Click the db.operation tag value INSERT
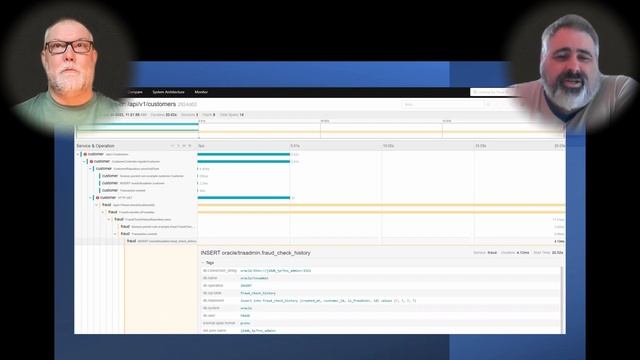 (x=246, y=286)
